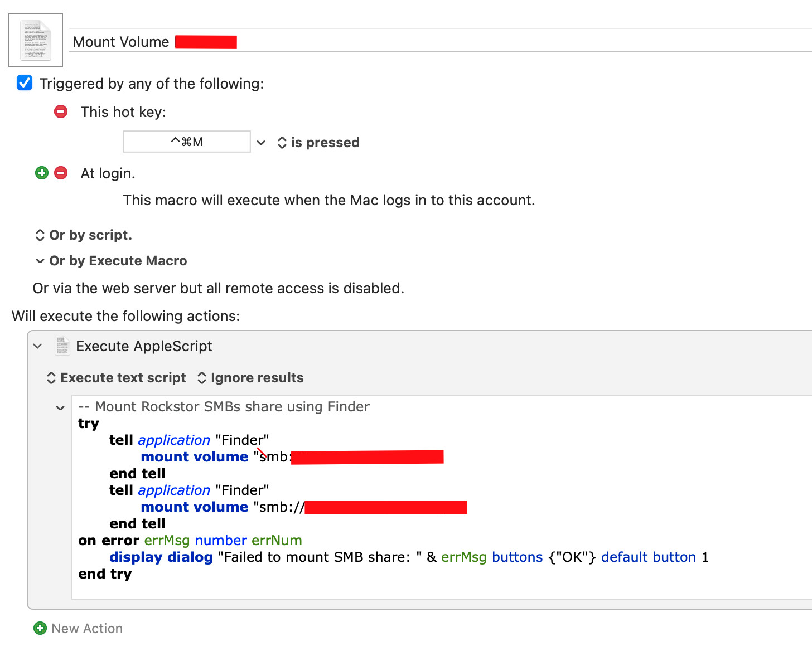Uncheck the Triggered by any checkbox
This screenshot has height=651, width=812.
(x=25, y=83)
